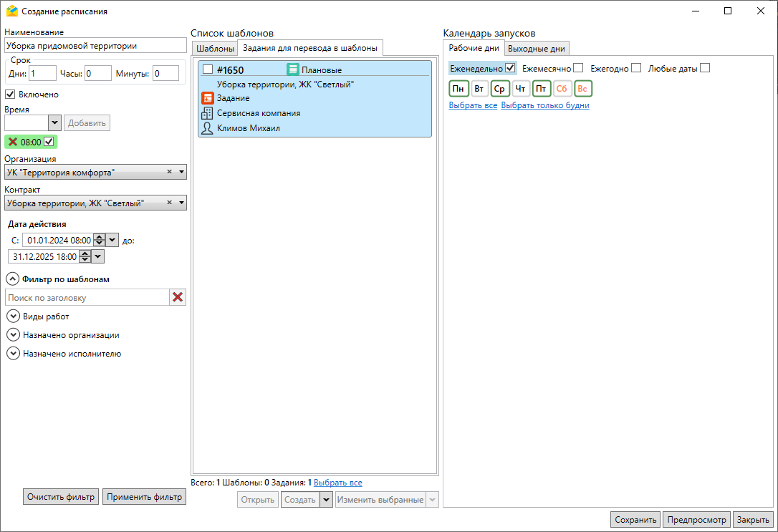
Task: Enable the Ежемесячно checkbox
Action: pyautogui.click(x=578, y=68)
